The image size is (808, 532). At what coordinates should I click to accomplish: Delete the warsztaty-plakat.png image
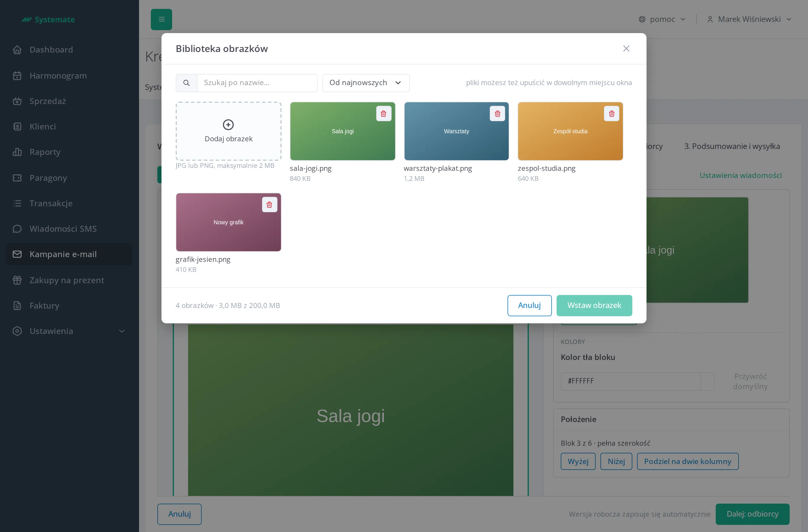[497, 114]
